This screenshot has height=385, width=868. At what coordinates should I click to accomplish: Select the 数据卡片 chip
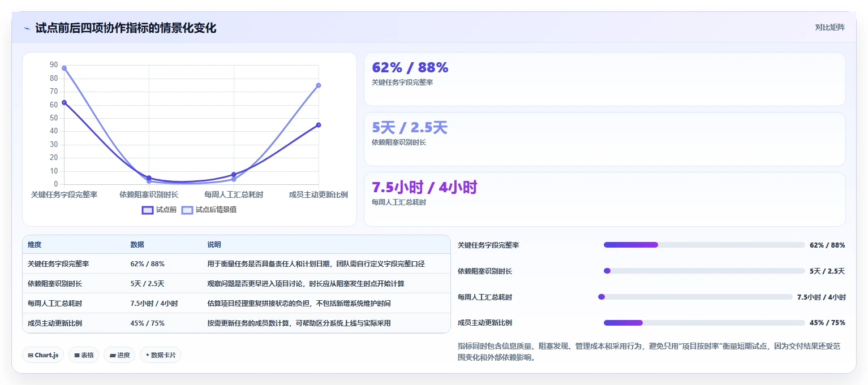click(x=161, y=355)
